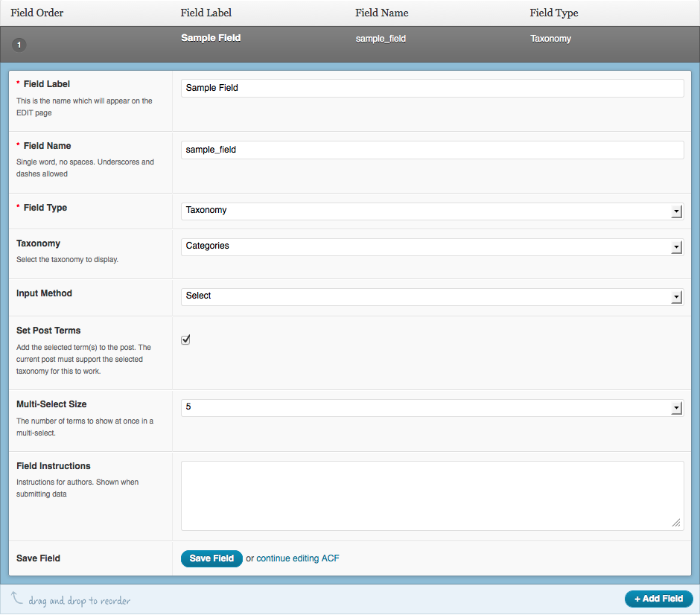The height and width of the screenshot is (615, 700).
Task: Click the Field Type column header
Action: click(553, 13)
